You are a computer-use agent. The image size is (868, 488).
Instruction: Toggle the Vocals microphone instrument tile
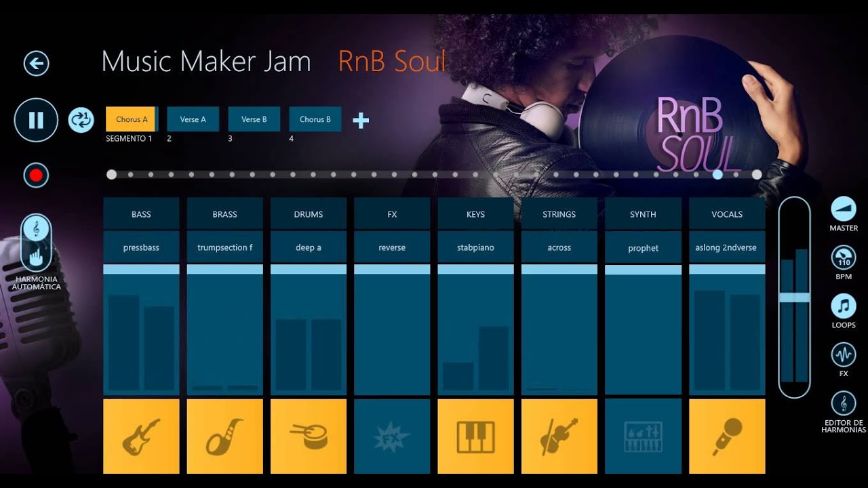tap(727, 436)
